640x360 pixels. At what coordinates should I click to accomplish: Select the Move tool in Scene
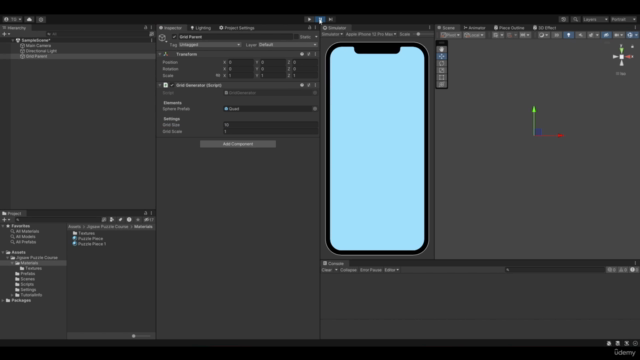442,56
